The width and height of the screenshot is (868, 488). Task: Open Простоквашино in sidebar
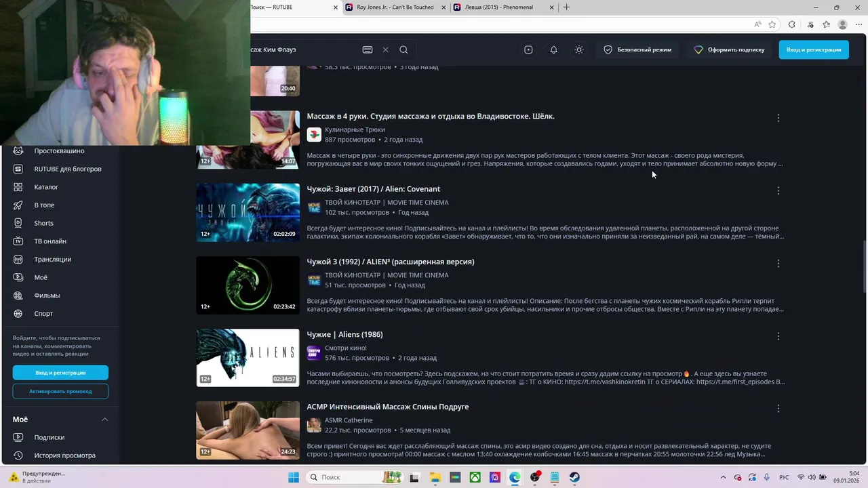60,150
